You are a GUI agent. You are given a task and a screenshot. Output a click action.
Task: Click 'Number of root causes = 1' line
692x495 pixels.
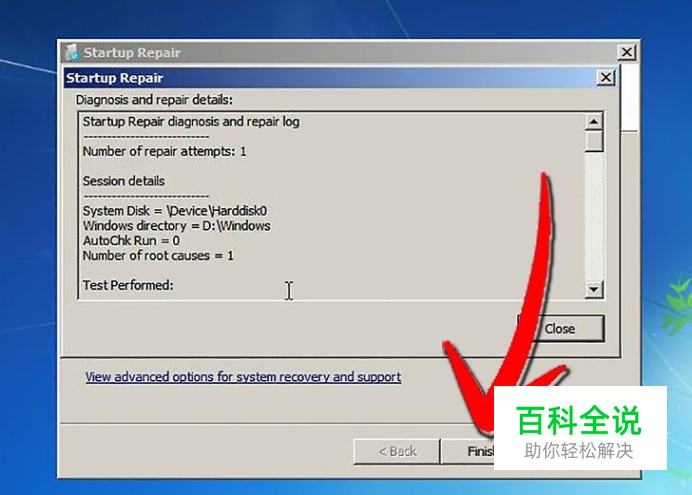click(x=158, y=256)
